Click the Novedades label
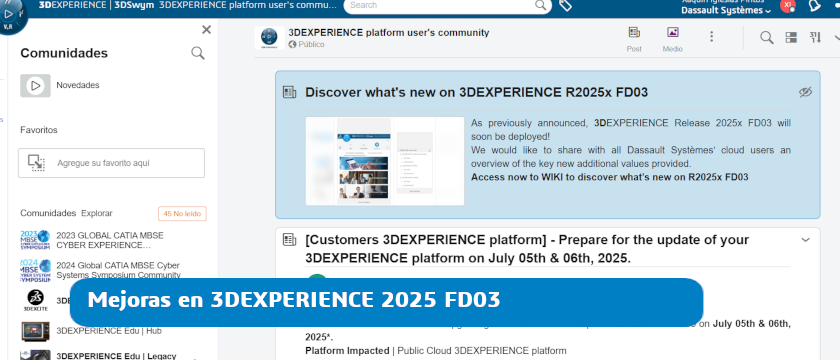Screen dimensions: 840x360 coord(78,85)
